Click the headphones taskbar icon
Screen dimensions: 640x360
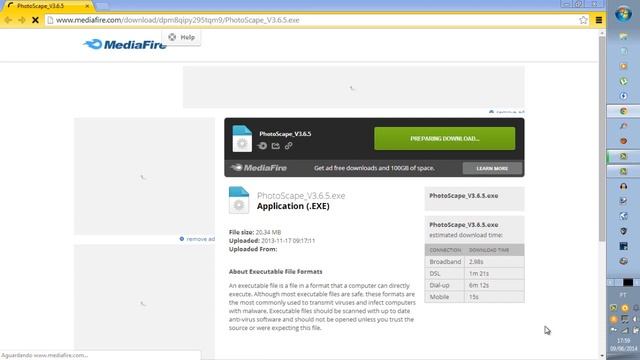point(623,187)
